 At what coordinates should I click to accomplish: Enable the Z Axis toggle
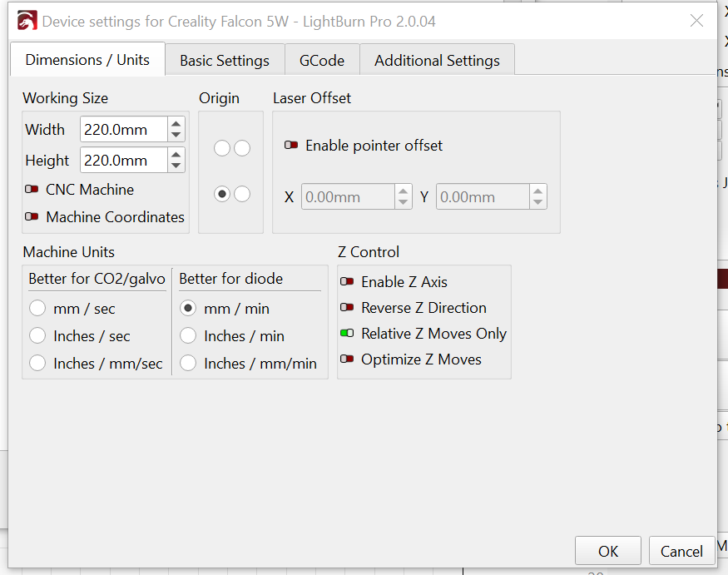(x=347, y=282)
